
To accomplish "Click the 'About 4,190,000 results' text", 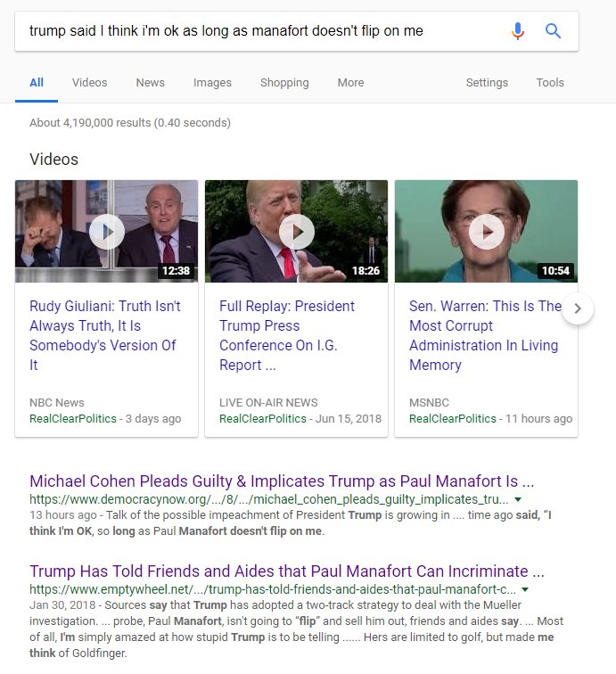I will tap(130, 123).
